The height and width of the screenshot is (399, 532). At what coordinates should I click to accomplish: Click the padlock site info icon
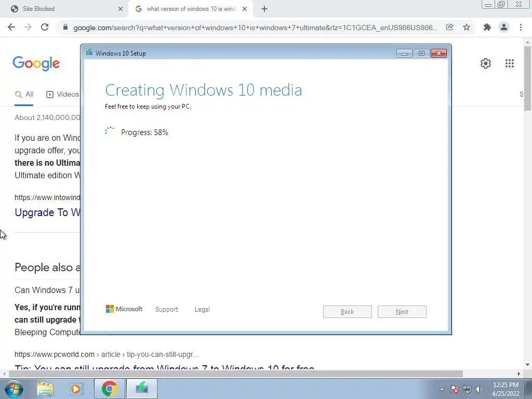coord(65,27)
